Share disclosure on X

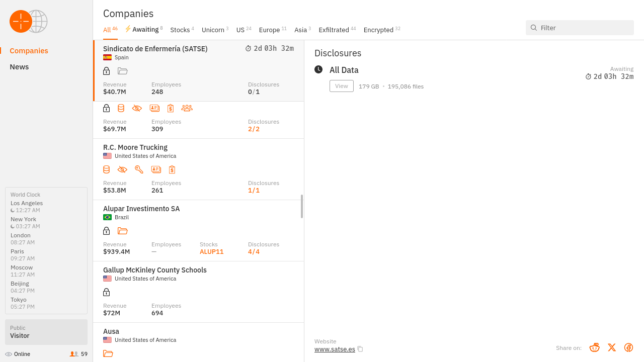611,347
